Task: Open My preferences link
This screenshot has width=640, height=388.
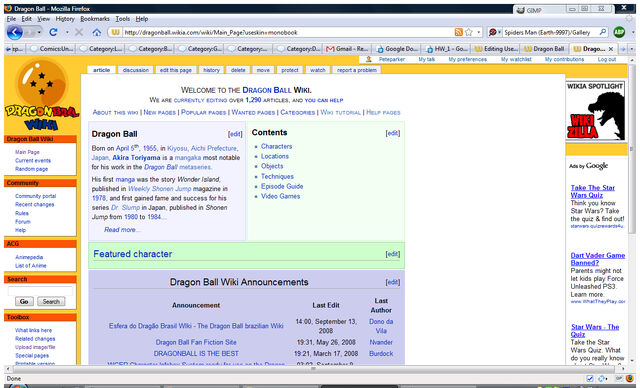Action: point(467,60)
